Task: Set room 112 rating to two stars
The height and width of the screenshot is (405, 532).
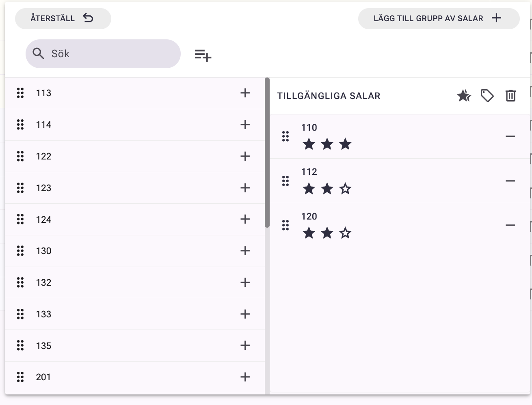Action: click(327, 189)
